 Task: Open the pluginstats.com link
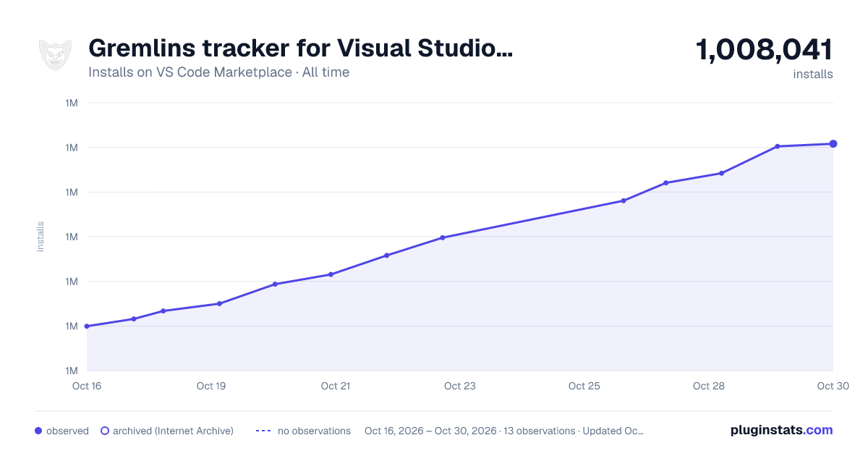pos(782,430)
